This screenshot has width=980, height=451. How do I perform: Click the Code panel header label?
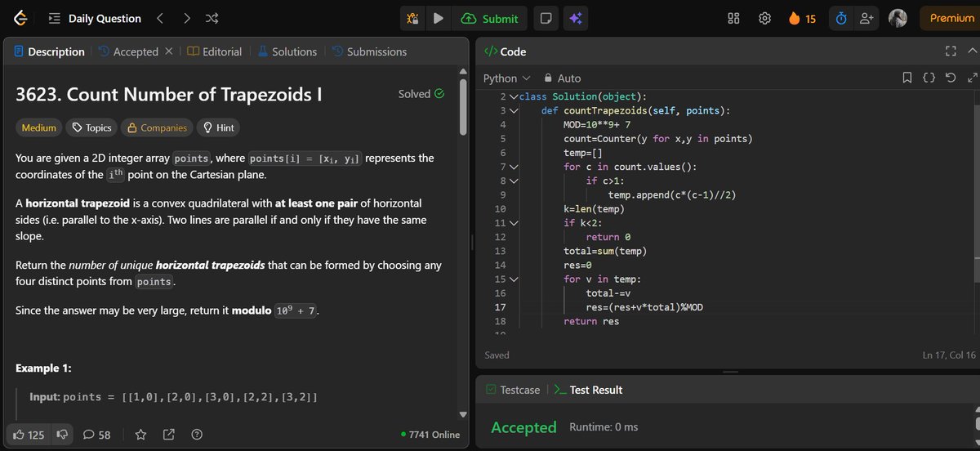[506, 51]
